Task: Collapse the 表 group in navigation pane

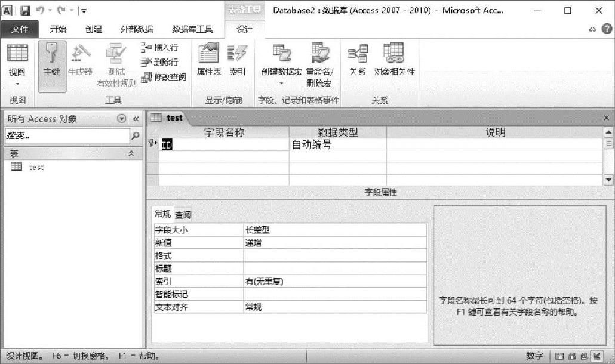Action: coord(131,153)
